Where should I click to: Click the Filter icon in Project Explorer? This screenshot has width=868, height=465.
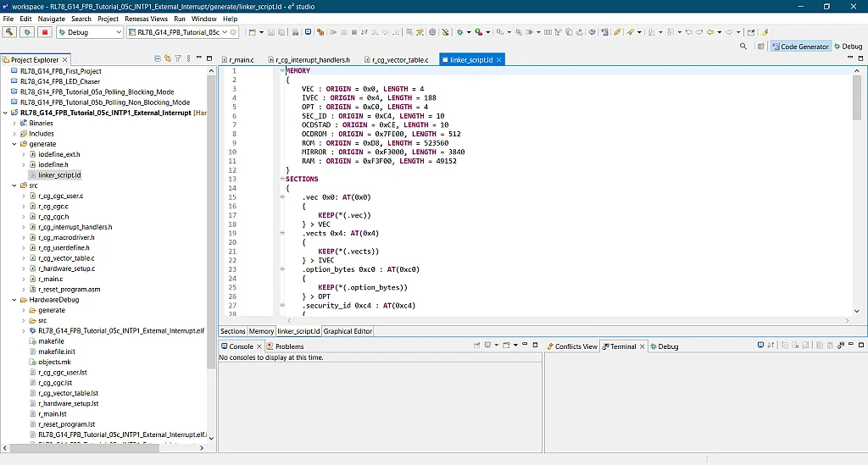coord(177,58)
